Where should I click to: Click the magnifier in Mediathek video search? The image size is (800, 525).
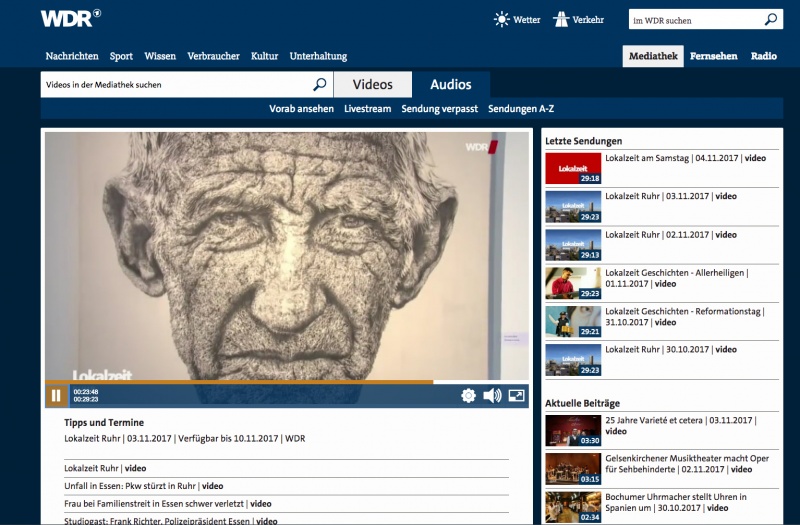(x=319, y=84)
